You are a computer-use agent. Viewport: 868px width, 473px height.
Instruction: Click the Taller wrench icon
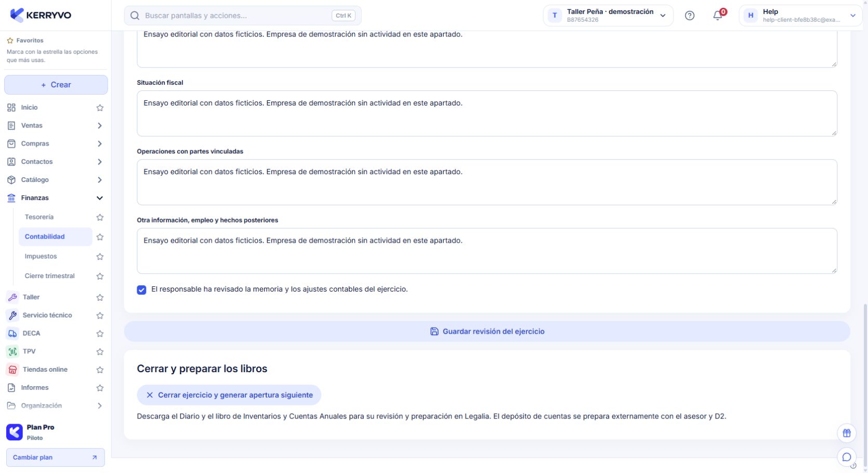(12, 297)
